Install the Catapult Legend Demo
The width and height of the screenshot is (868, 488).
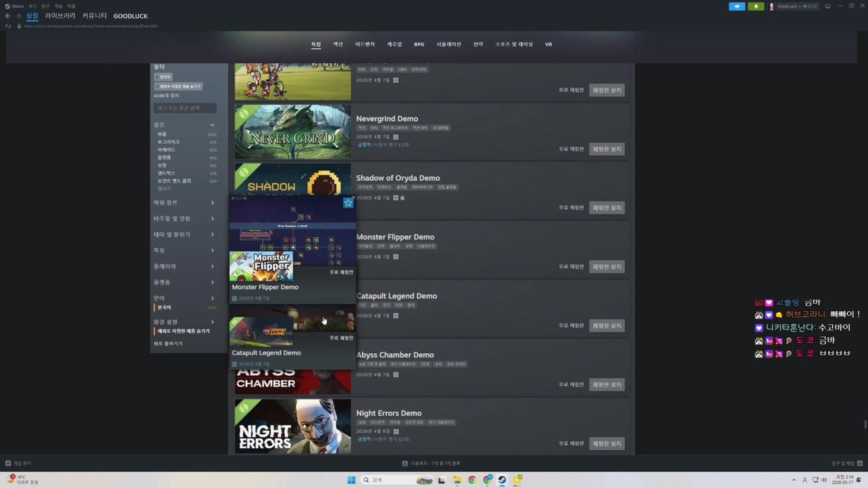[x=607, y=326]
